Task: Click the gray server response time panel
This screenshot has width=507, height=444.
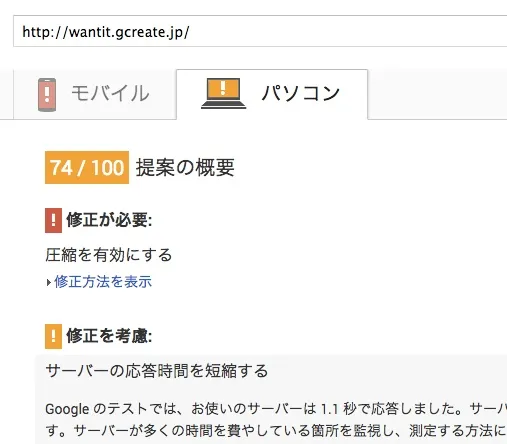Action: pos(271,399)
